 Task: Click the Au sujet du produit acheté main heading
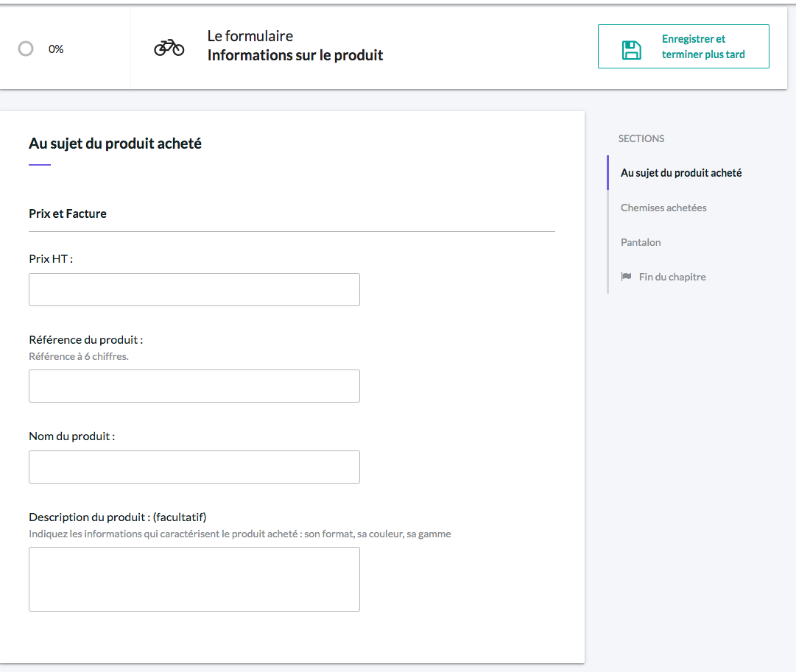pyautogui.click(x=115, y=144)
